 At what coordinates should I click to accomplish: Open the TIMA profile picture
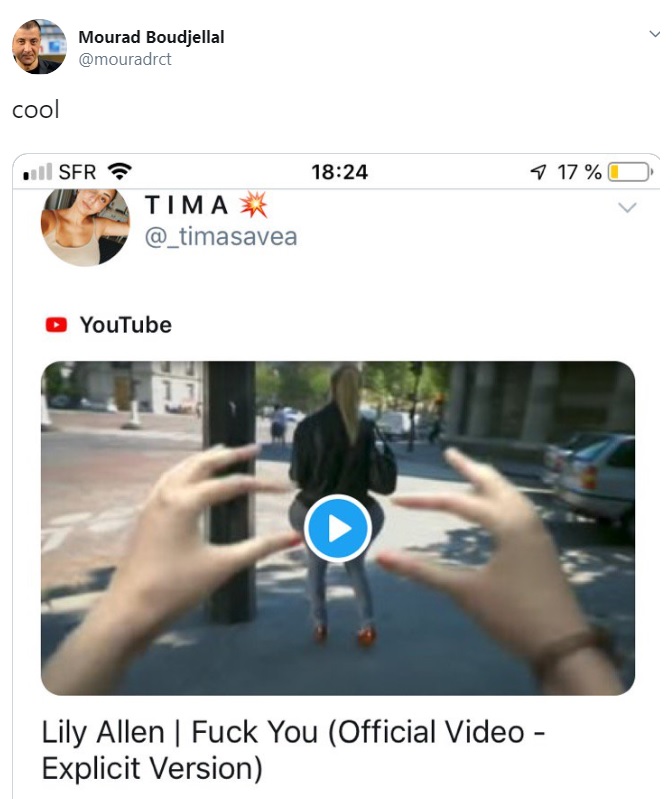tap(85, 227)
